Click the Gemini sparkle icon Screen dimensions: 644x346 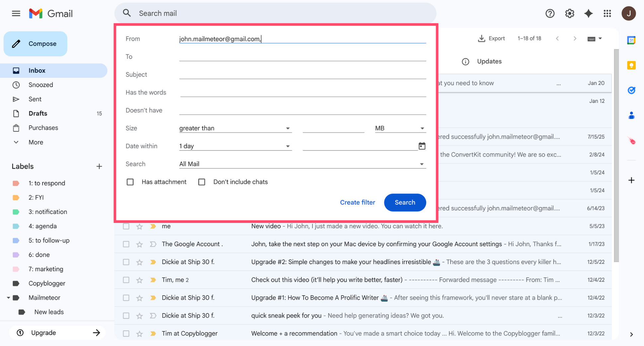[588, 13]
